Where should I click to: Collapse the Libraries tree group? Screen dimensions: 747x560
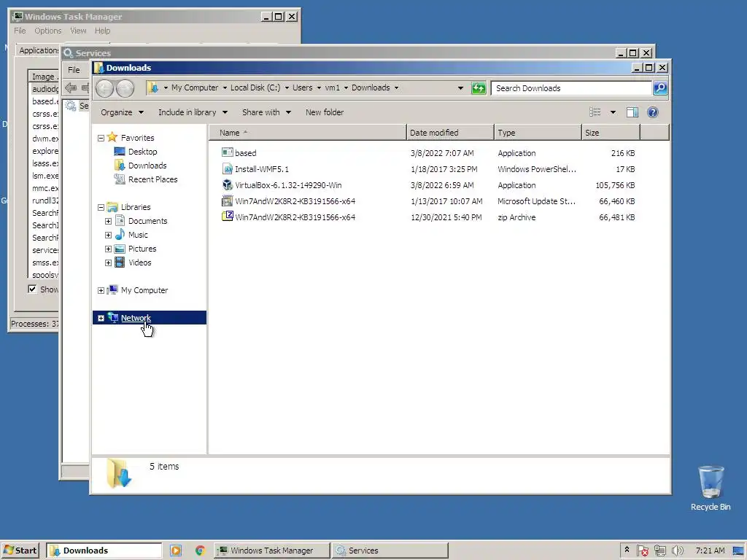pos(101,207)
